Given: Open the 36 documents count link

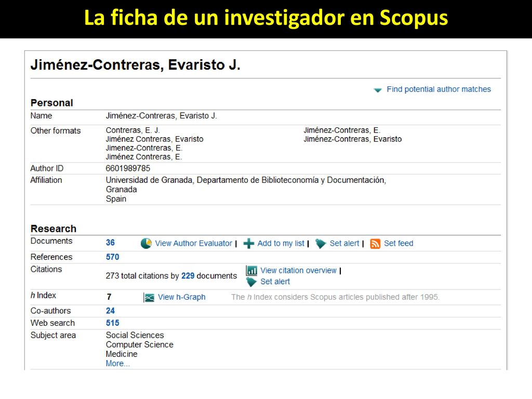Looking at the screenshot, I should [110, 243].
